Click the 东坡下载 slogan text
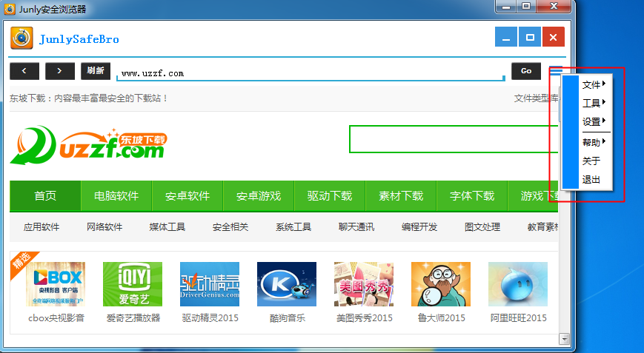The height and width of the screenshot is (353, 644). click(x=89, y=98)
